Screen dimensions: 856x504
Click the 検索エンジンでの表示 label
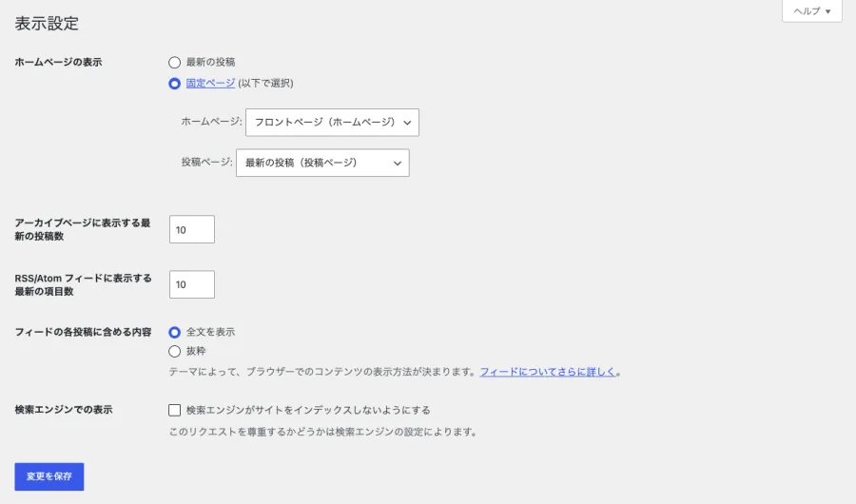(64, 410)
